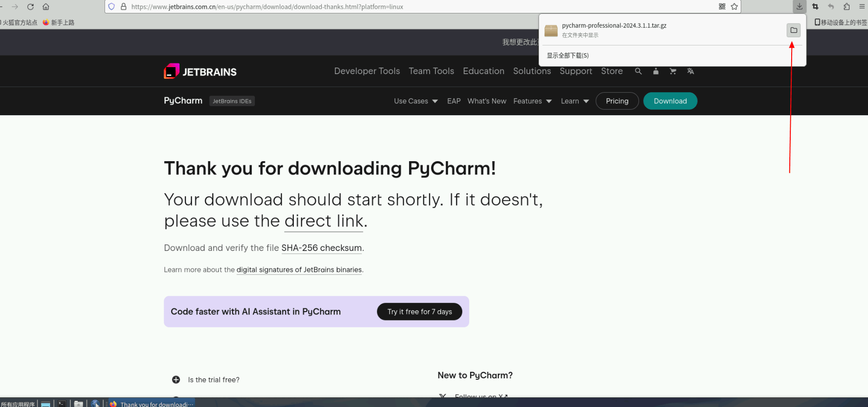The image size is (868, 407).
Task: Open containing folder for downloaded PyCharm file
Action: click(x=794, y=30)
